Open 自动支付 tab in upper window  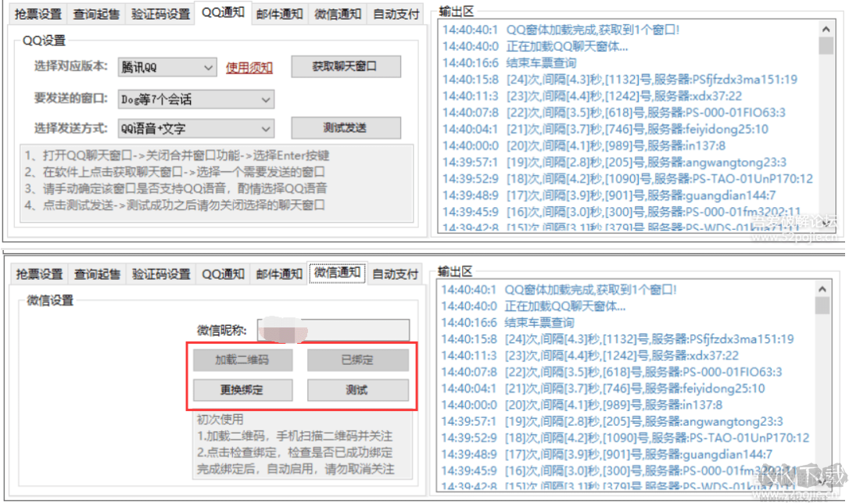point(396,14)
